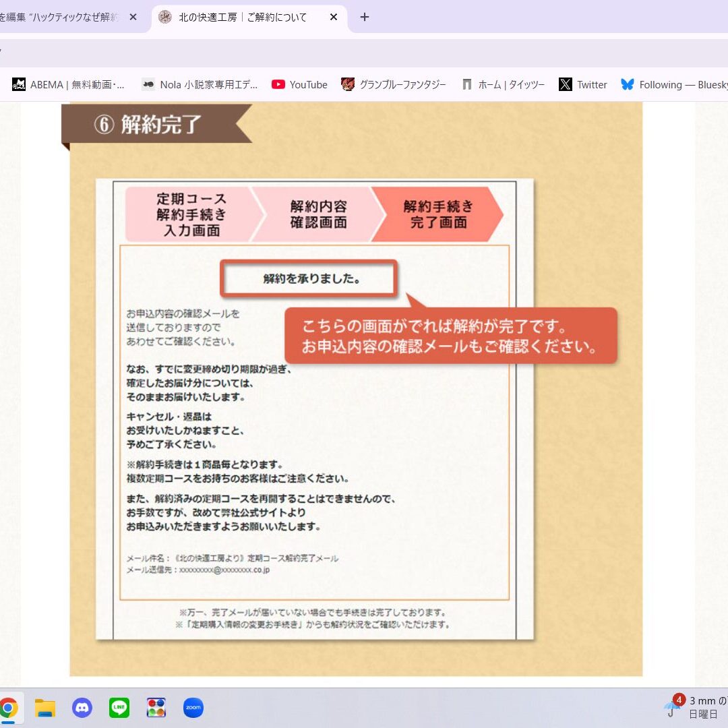728x728 pixels.
Task: Click the ABEMA bookmark favicon
Action: tap(19, 84)
